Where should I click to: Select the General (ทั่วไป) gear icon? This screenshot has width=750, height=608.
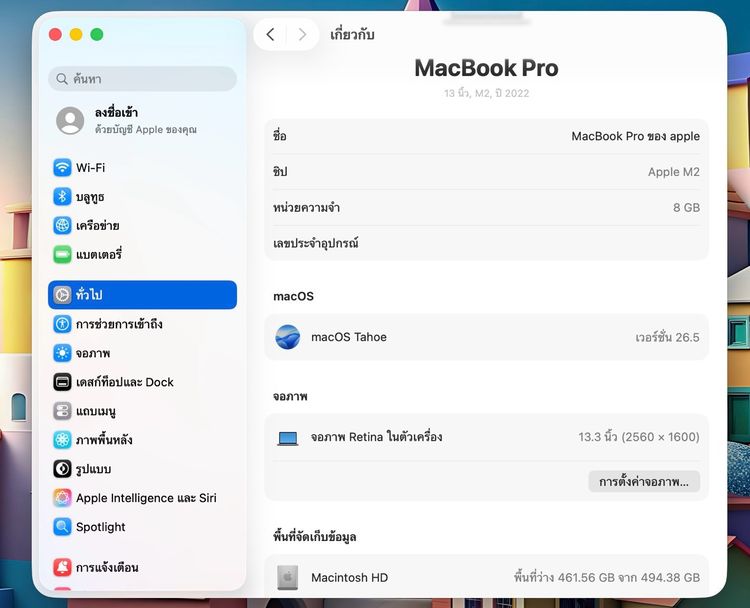[x=62, y=295]
